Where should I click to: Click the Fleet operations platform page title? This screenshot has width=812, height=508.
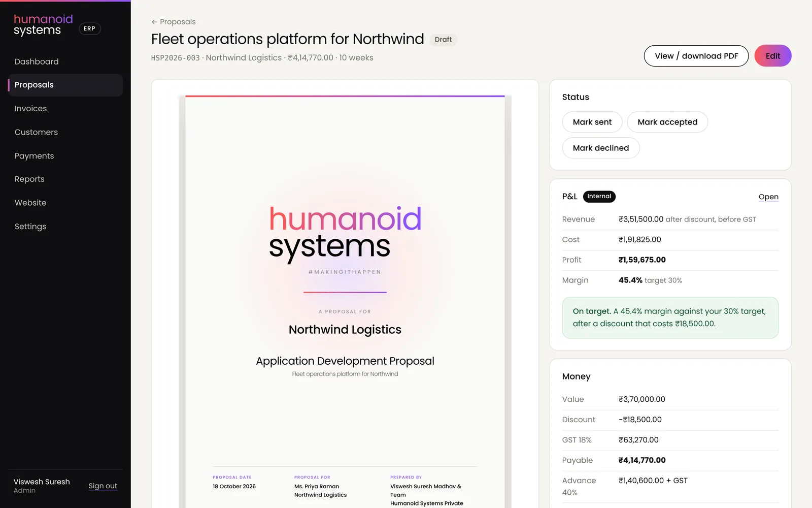click(x=288, y=39)
